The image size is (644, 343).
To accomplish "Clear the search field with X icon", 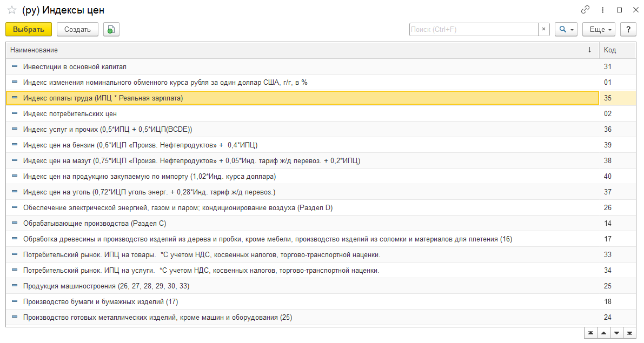I will click(544, 30).
